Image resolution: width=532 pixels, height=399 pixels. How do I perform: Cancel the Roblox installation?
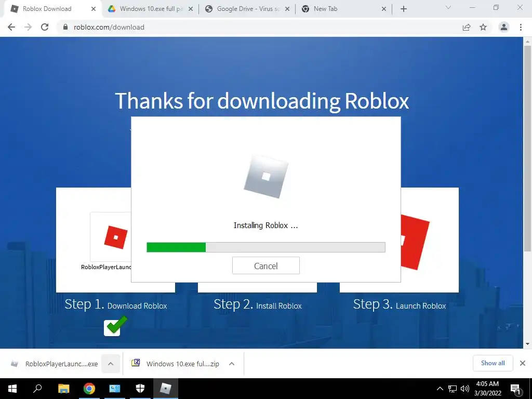click(x=265, y=265)
